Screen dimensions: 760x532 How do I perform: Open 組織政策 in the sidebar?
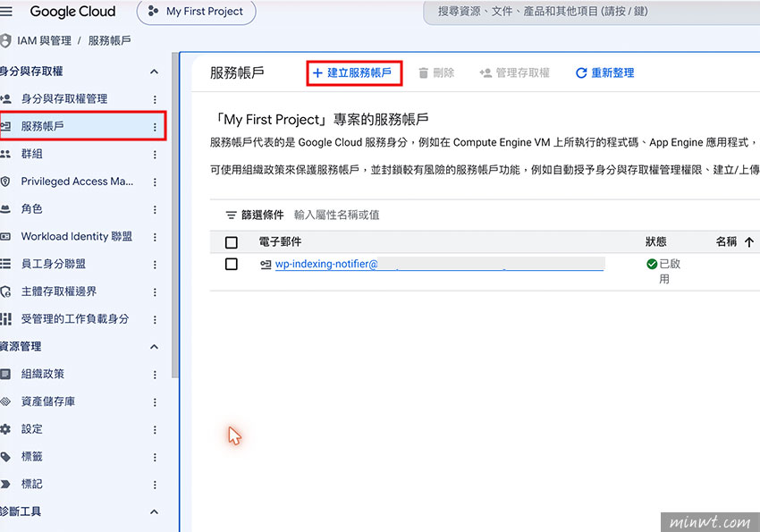point(43,374)
